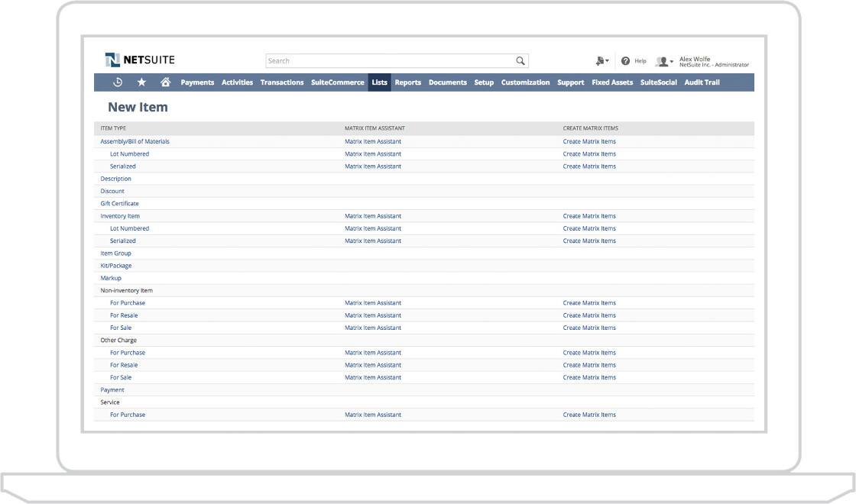Screen dimensions: 856x504
Task: Open Matrix Item Assistant for Inventory Item
Action: 373,216
